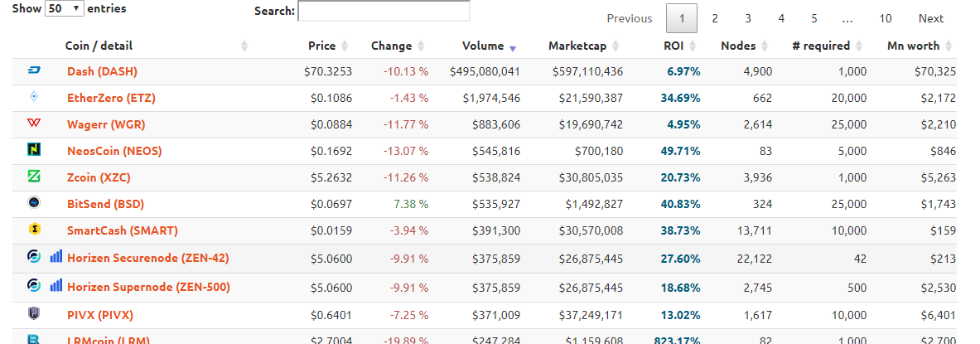
Task: Click EtherZero ROI value 34.69%
Action: [x=681, y=98]
